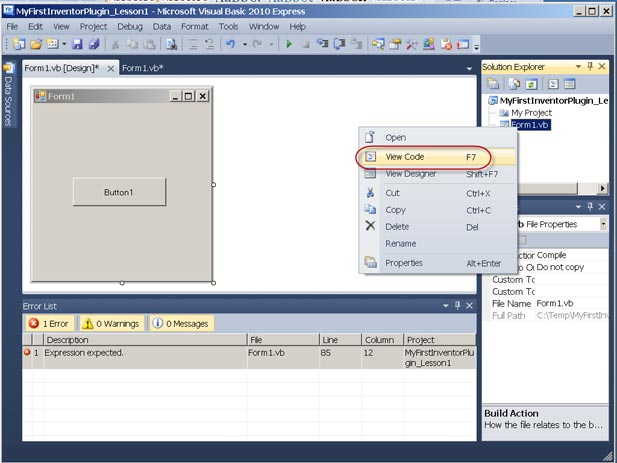Open the File menu
Screen dimensions: 617x463
tap(12, 26)
